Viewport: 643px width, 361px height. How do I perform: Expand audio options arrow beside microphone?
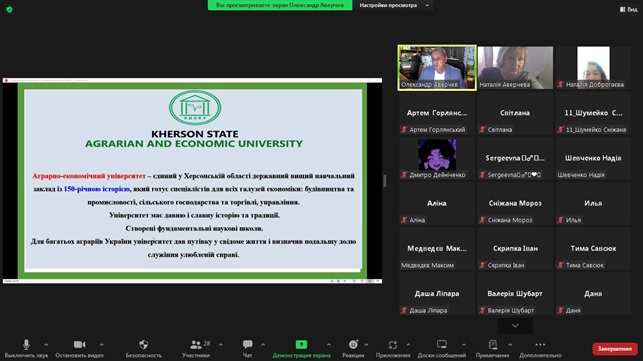click(46, 345)
